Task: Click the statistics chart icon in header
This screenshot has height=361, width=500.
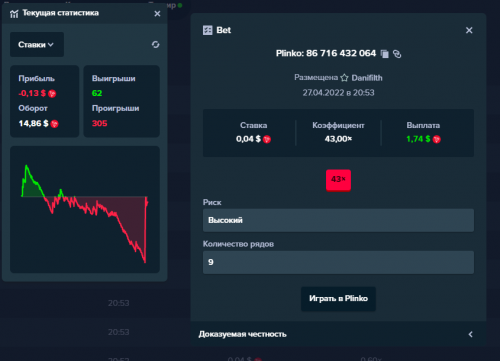Action: pyautogui.click(x=14, y=14)
